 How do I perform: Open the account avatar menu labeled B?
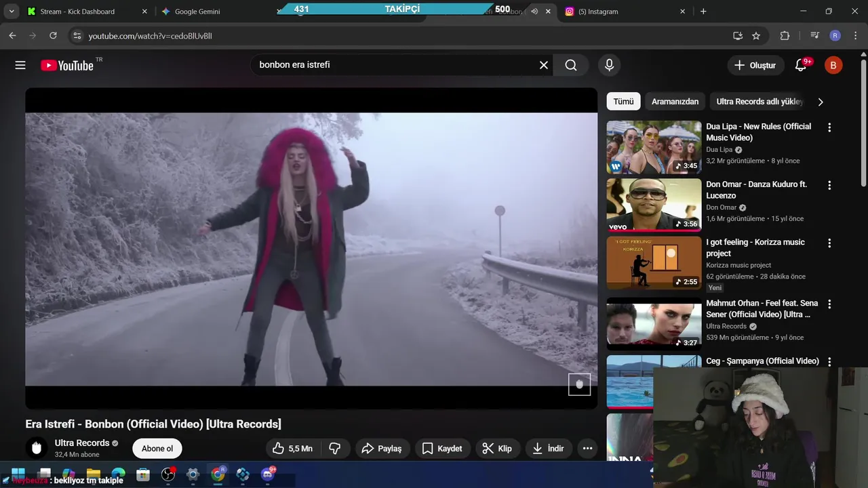(x=833, y=65)
